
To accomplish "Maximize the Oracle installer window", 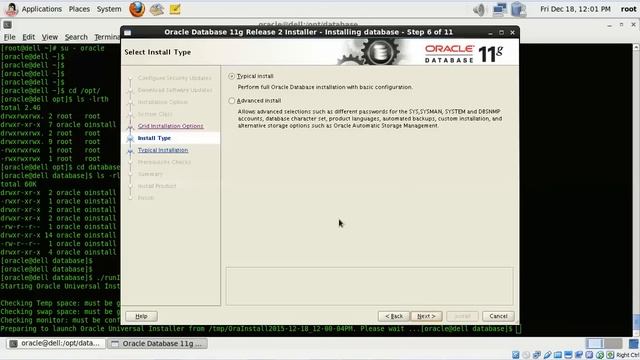I will 501,32.
